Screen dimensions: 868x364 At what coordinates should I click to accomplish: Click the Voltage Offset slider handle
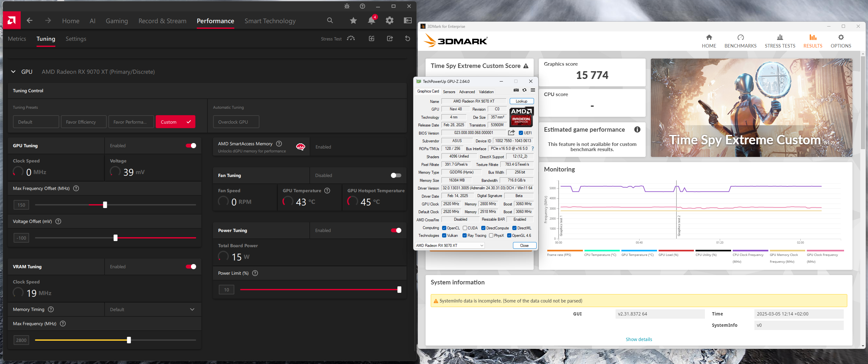coord(116,238)
